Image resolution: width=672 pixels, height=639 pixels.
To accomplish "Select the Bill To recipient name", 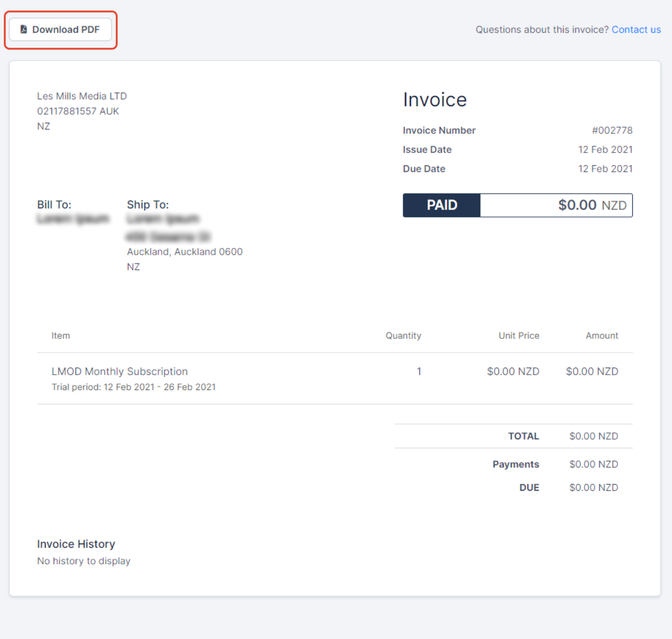I will pos(73,218).
